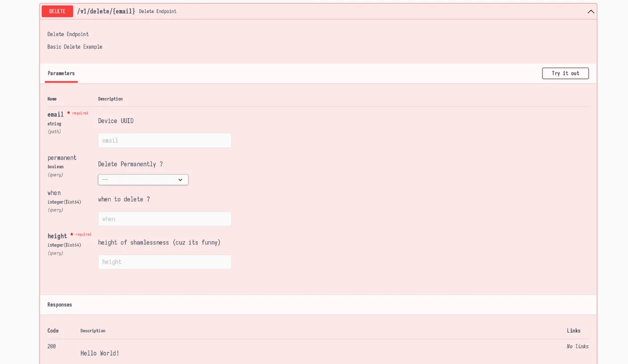The height and width of the screenshot is (364, 628).
Task: Click the Hello World! response description
Action: click(x=99, y=353)
